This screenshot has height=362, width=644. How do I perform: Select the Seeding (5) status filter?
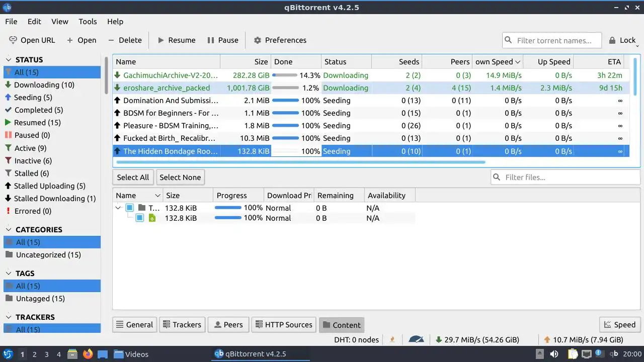pos(52,98)
